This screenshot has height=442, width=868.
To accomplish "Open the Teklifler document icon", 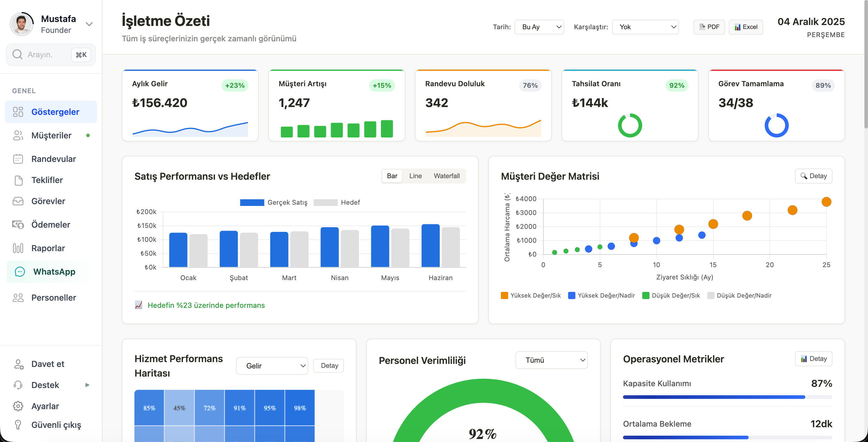I will [18, 180].
